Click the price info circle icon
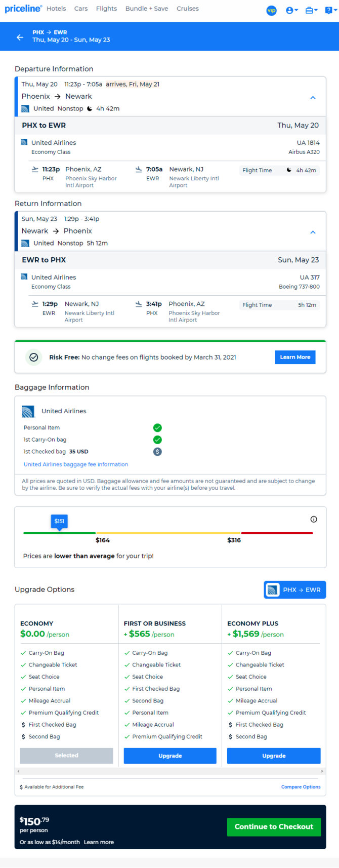 click(x=314, y=519)
